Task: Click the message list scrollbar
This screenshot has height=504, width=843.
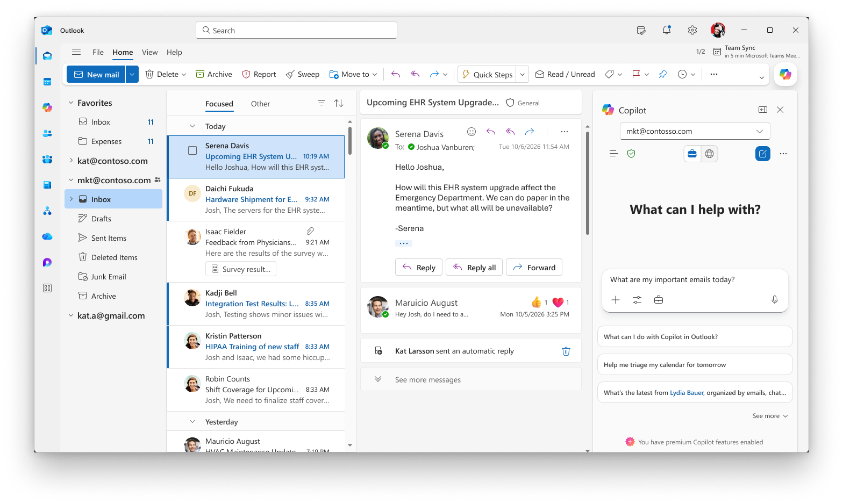Action: [350, 141]
